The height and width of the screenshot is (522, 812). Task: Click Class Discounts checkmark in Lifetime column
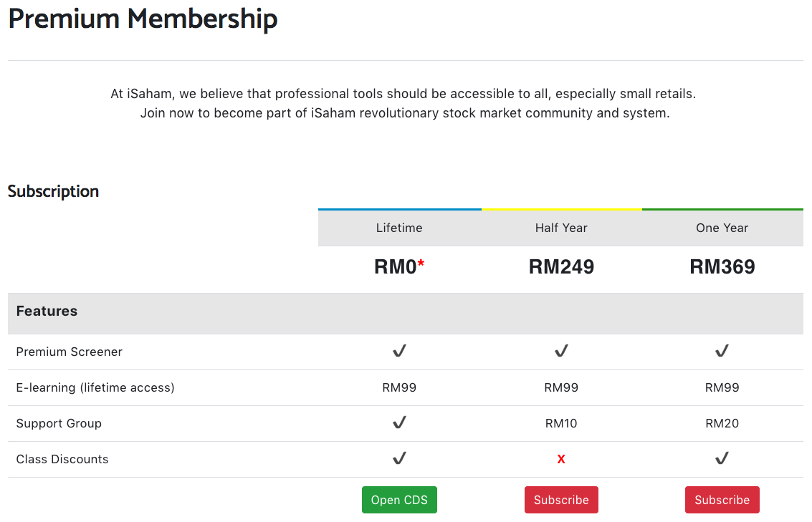[399, 458]
